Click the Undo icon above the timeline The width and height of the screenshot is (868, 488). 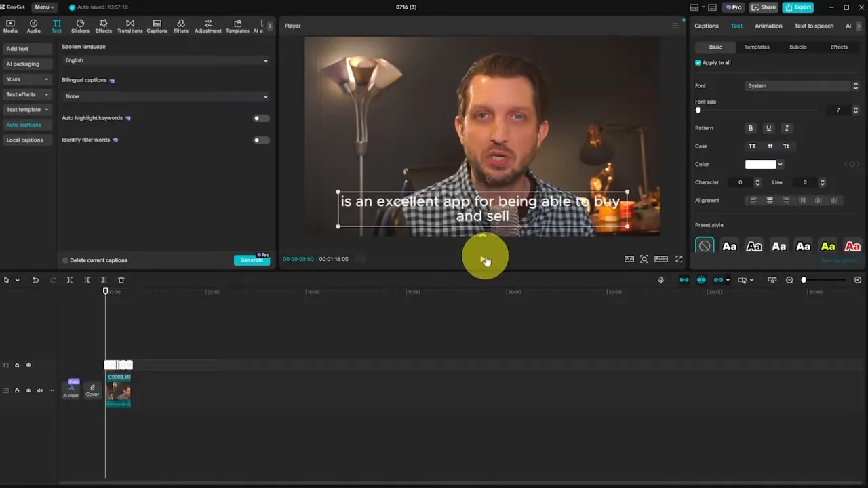[35, 279]
